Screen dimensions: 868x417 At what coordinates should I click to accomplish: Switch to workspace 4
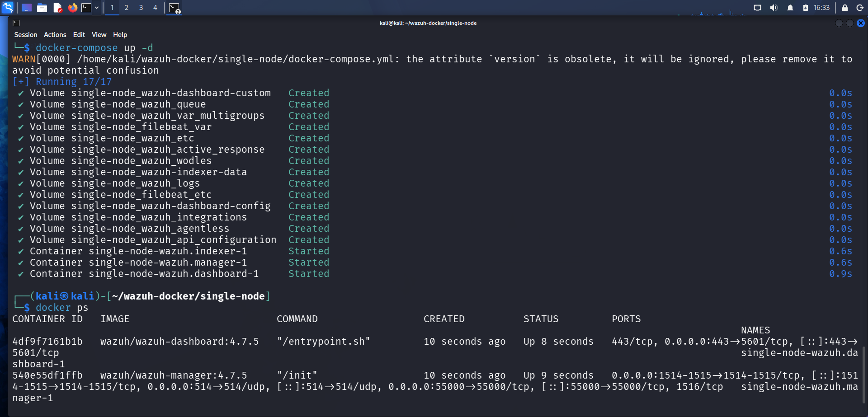[x=155, y=8]
